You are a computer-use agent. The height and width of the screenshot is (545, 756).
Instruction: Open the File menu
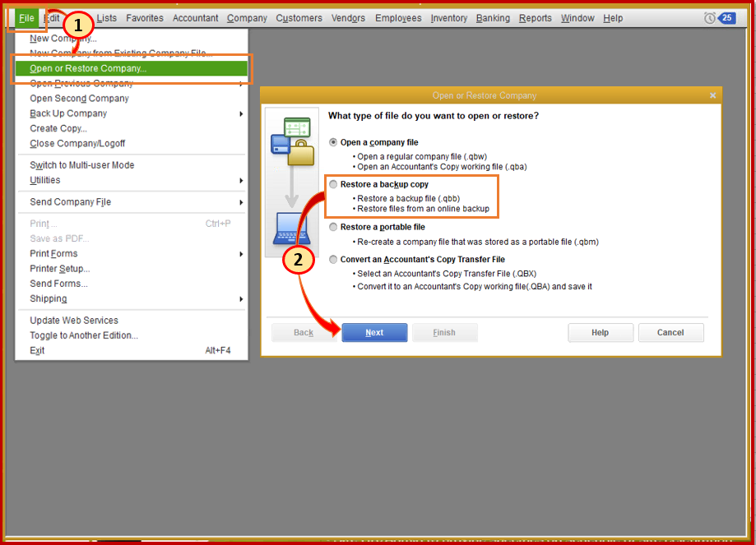26,18
